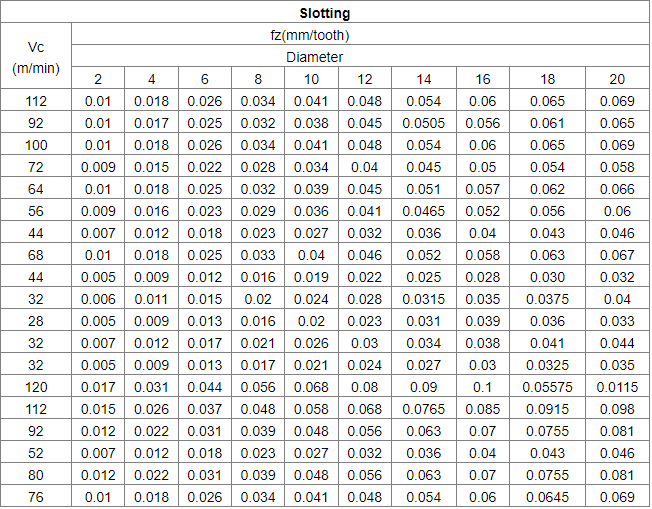Viewport: 652px width, 509px height.
Task: Click the Vc value 100 cell
Action: [x=36, y=145]
